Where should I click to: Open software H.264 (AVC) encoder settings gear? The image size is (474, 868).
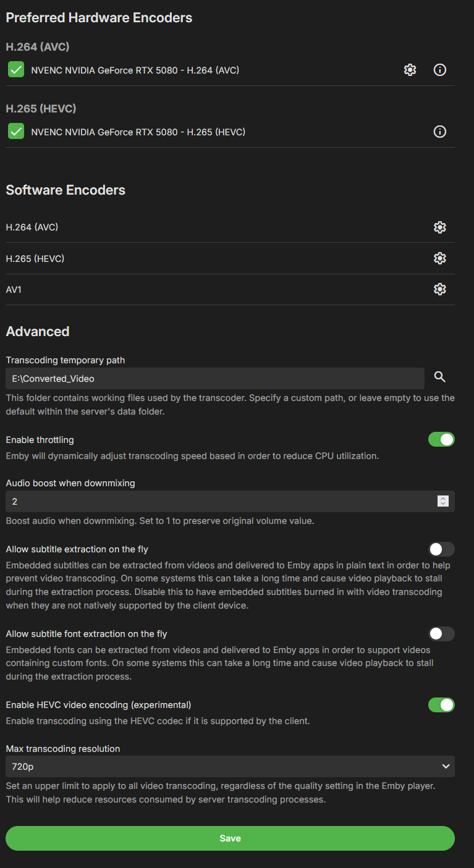coord(439,227)
